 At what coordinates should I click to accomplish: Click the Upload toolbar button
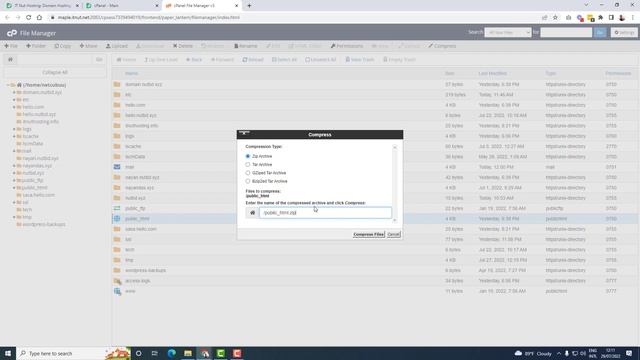point(117,46)
